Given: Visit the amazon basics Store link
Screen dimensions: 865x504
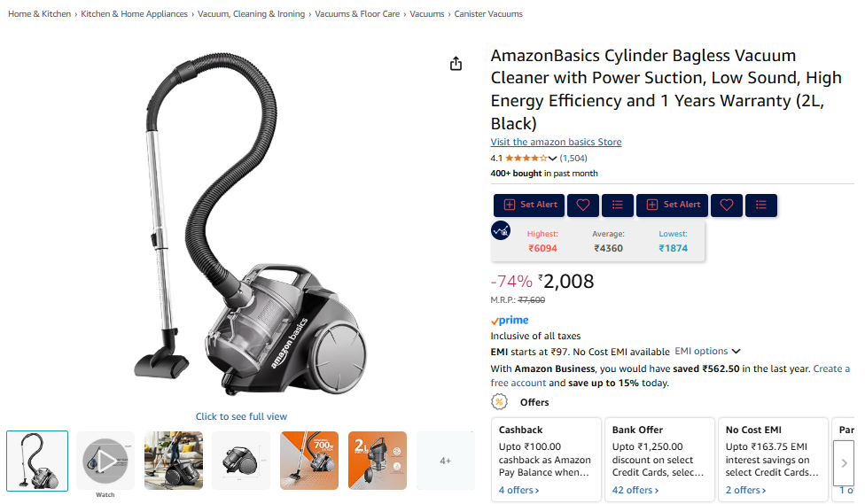Looking at the screenshot, I should 556,142.
